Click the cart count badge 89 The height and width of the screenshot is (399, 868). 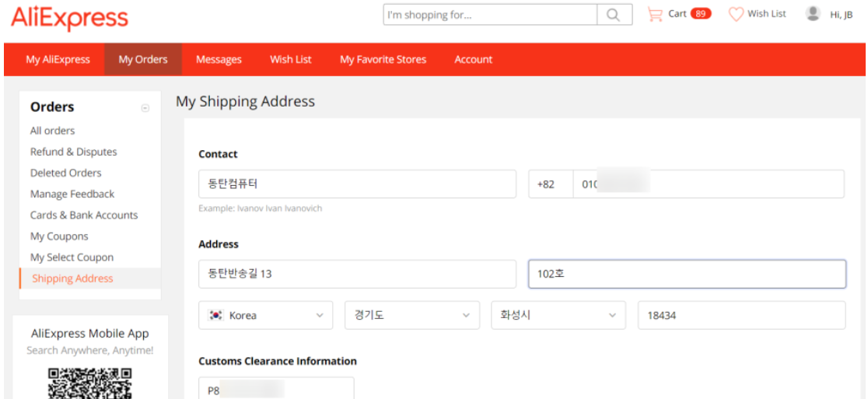coord(701,14)
